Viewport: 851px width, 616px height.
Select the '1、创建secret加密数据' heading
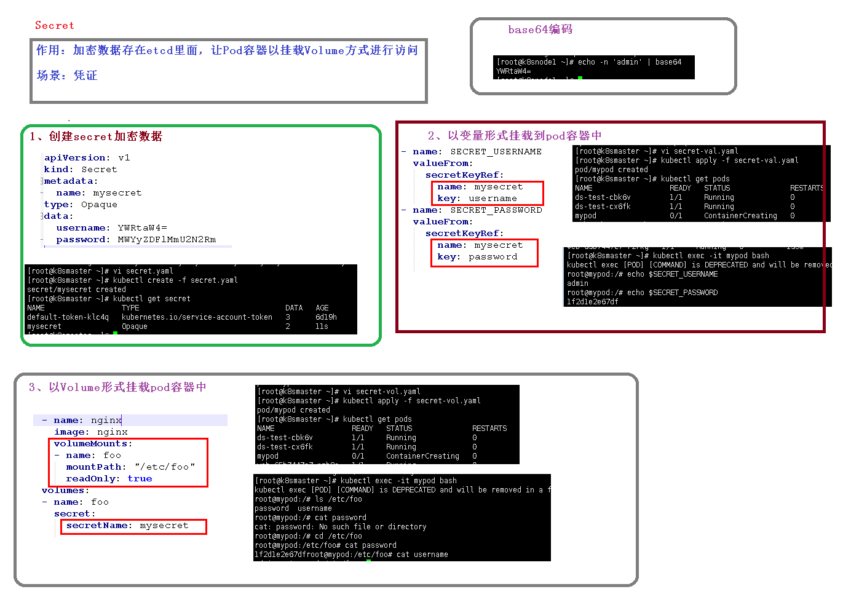tap(96, 136)
